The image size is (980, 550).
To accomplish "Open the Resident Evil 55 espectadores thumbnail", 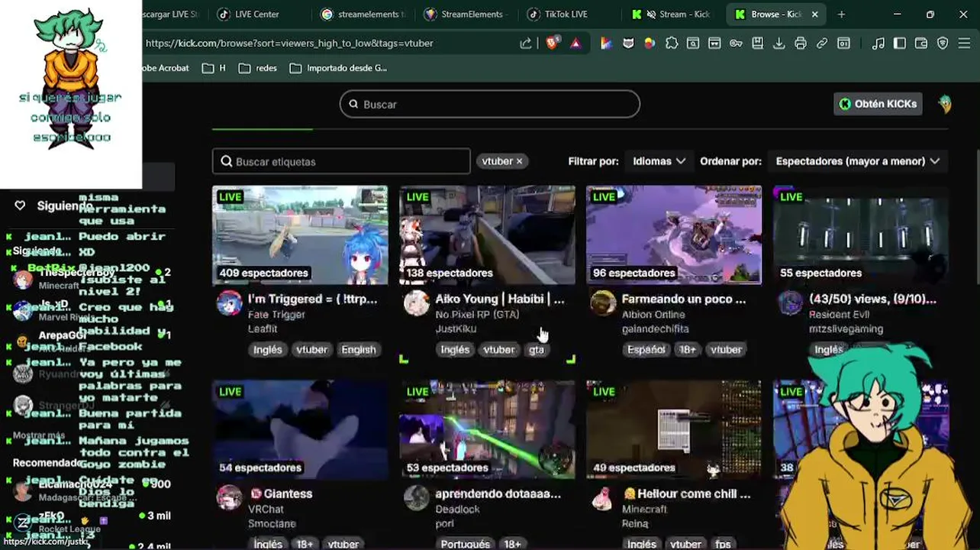I will (x=861, y=235).
